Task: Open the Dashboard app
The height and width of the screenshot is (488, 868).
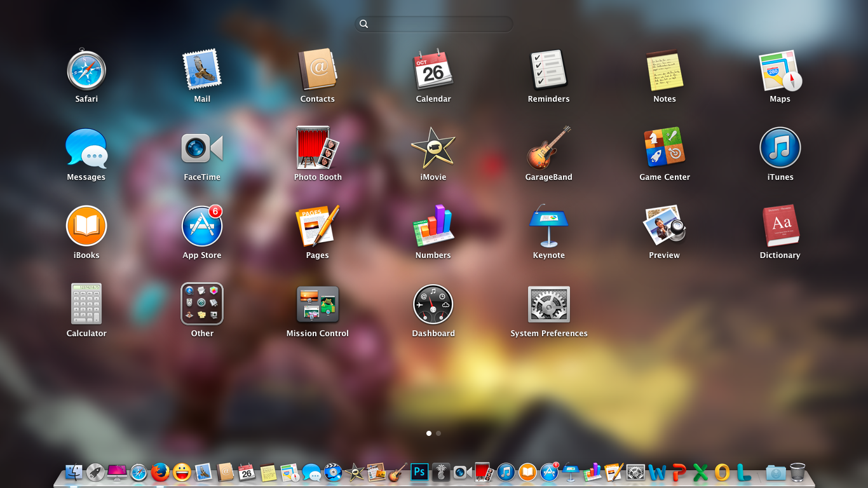Action: (433, 304)
